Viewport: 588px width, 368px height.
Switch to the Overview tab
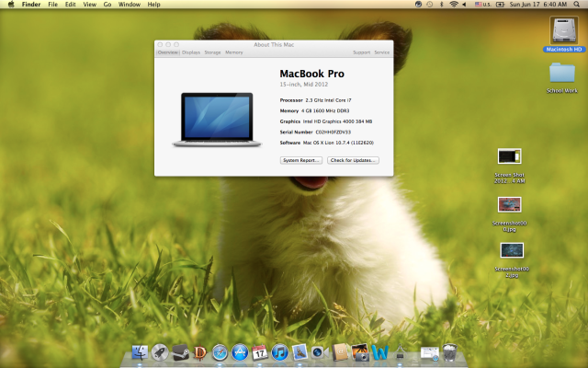(167, 52)
